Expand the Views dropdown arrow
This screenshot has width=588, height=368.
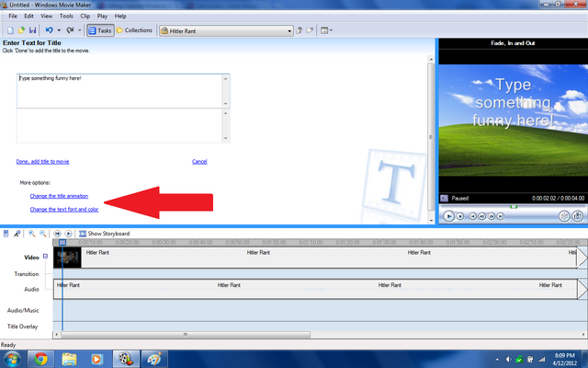pyautogui.click(x=331, y=30)
